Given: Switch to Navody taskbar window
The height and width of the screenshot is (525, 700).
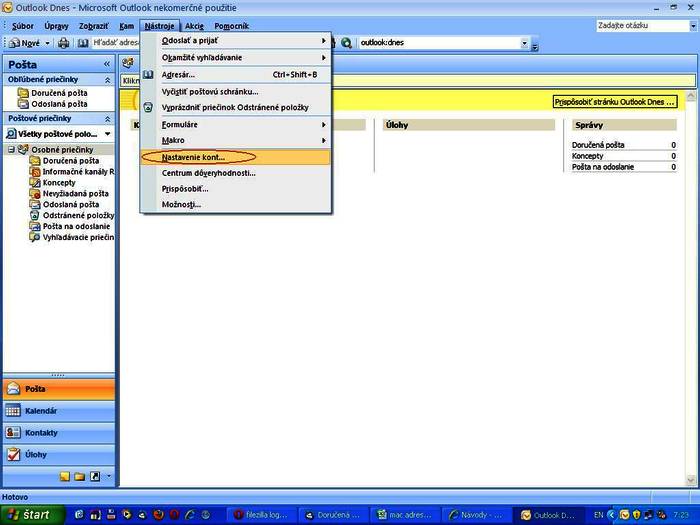Looking at the screenshot, I should (x=476, y=515).
